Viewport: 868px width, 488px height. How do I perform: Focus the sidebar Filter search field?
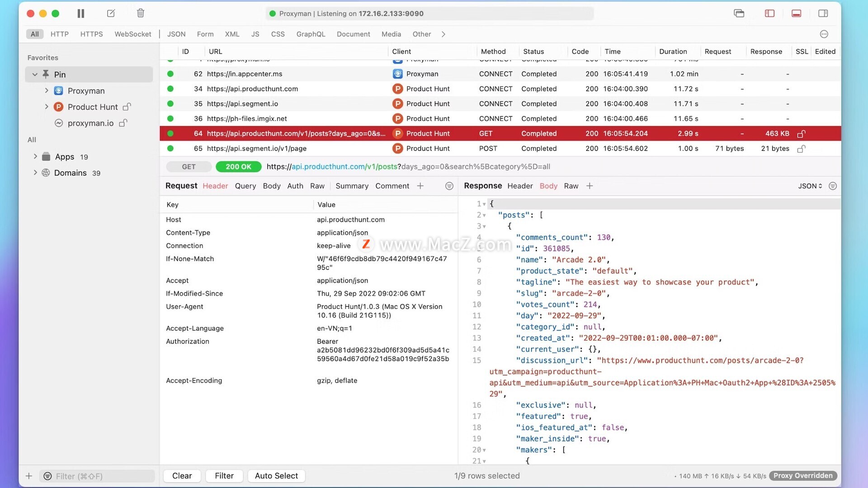97,476
